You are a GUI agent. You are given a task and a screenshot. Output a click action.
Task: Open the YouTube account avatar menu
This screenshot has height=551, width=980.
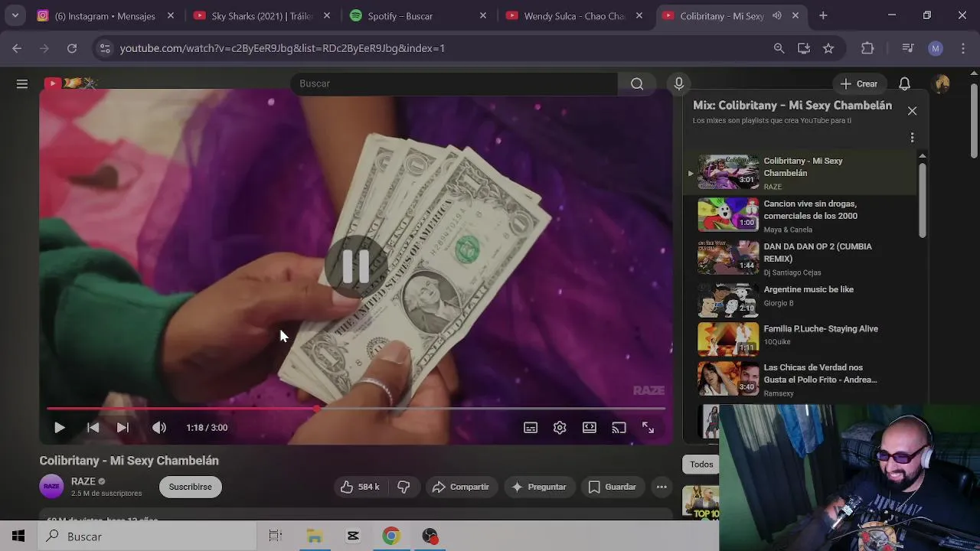942,83
